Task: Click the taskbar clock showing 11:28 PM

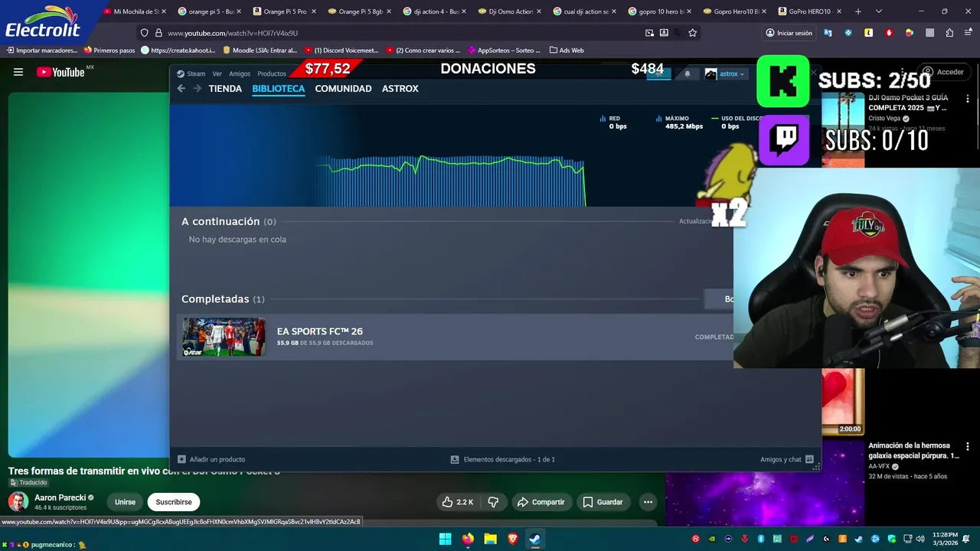Action: 946,539
